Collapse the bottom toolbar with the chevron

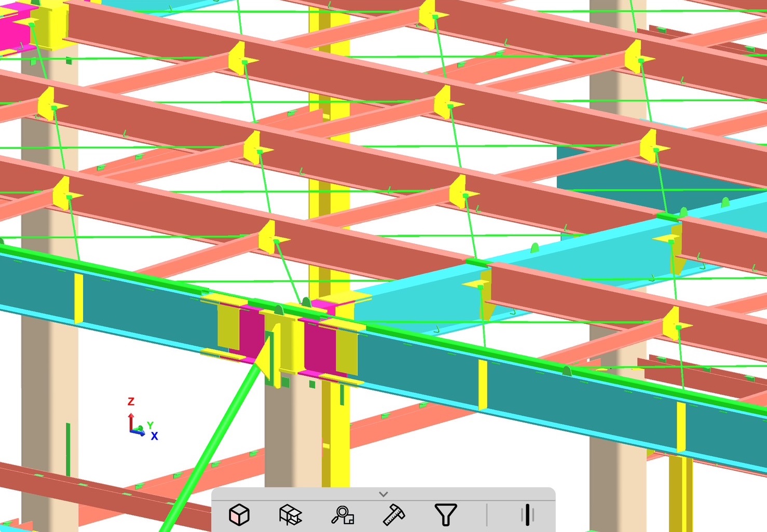click(383, 494)
